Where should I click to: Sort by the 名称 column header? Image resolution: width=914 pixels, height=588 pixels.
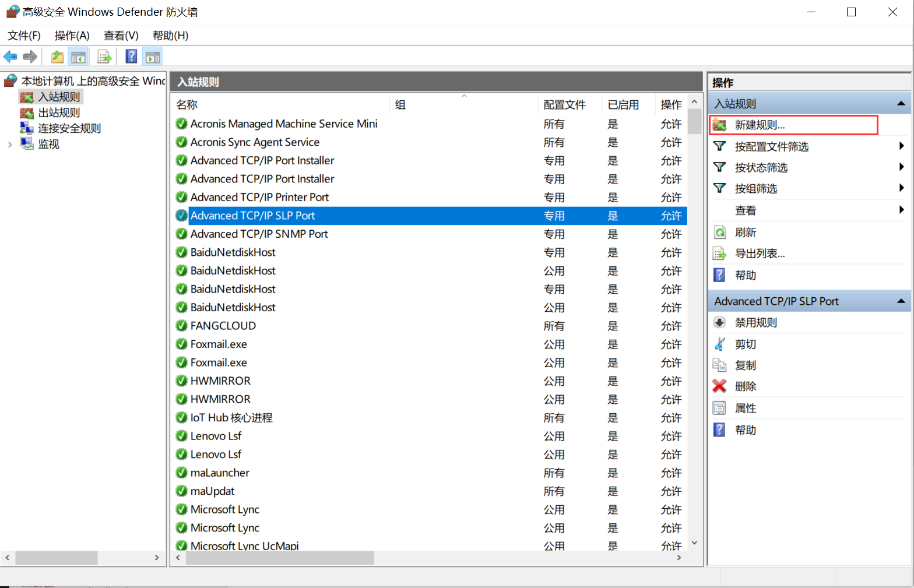pos(280,105)
